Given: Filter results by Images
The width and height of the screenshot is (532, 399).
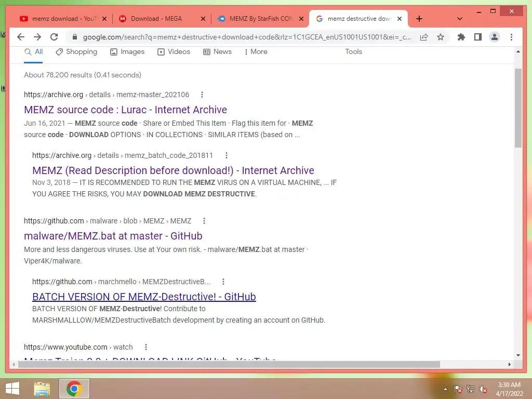Looking at the screenshot, I should [128, 52].
